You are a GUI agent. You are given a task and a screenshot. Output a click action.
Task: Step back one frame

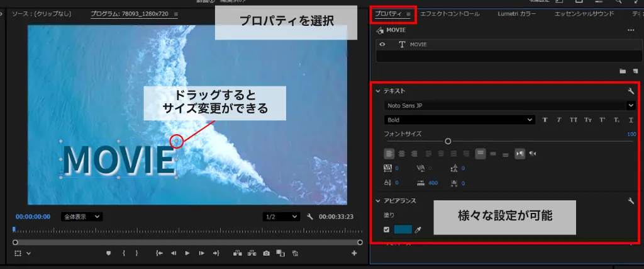pos(174,253)
